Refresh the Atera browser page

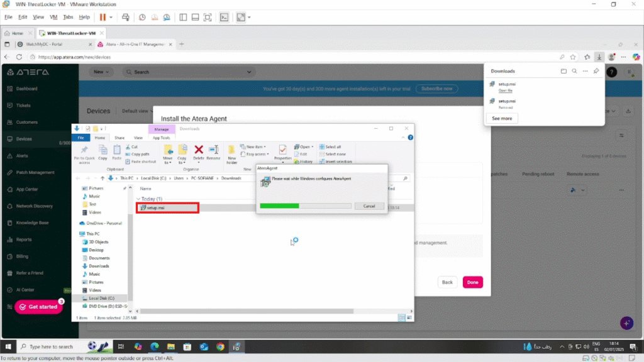(x=19, y=57)
